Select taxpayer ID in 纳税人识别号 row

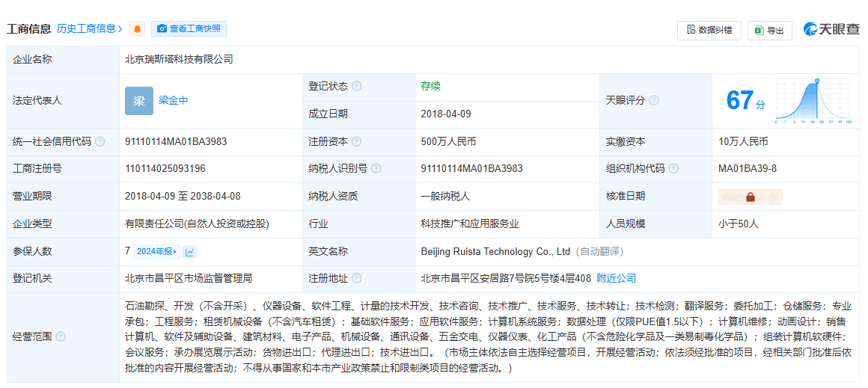pyautogui.click(x=471, y=169)
